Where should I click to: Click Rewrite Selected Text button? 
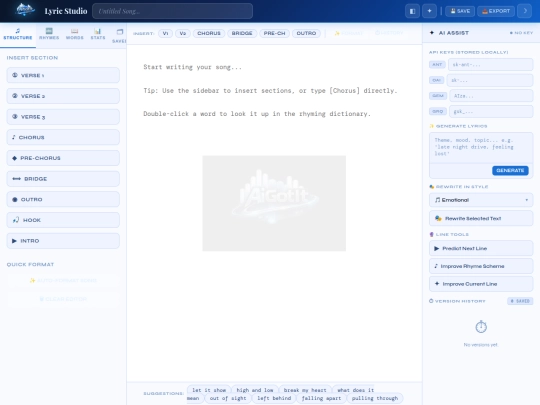pos(481,218)
